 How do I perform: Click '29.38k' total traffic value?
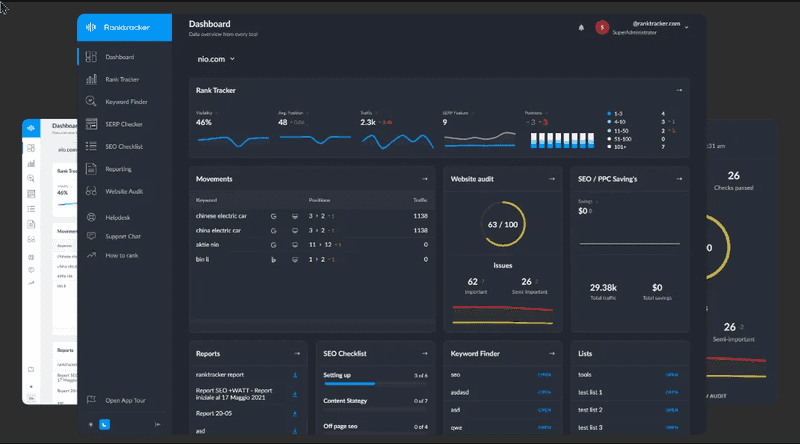(x=604, y=288)
